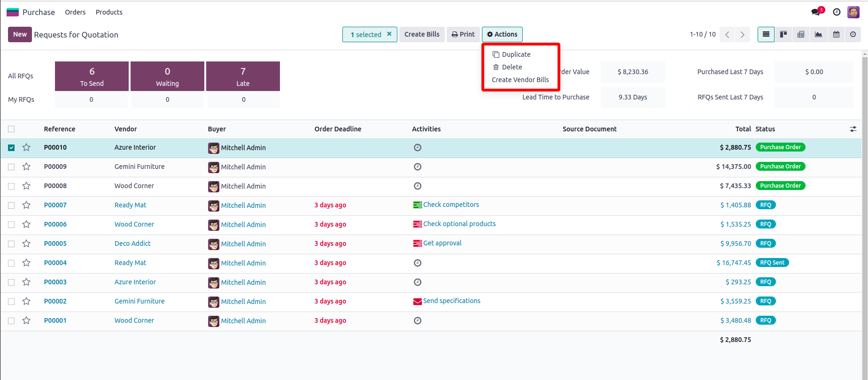Open the Pivot table view

click(801, 34)
